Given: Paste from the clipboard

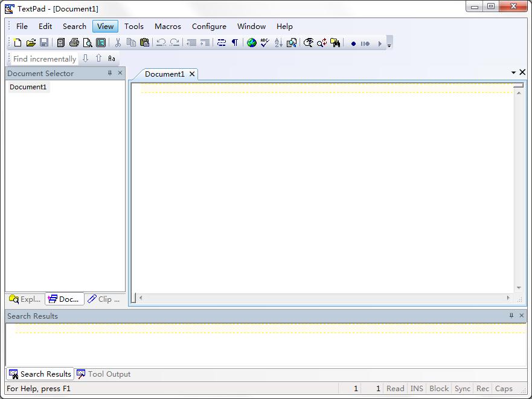Looking at the screenshot, I should coord(144,42).
